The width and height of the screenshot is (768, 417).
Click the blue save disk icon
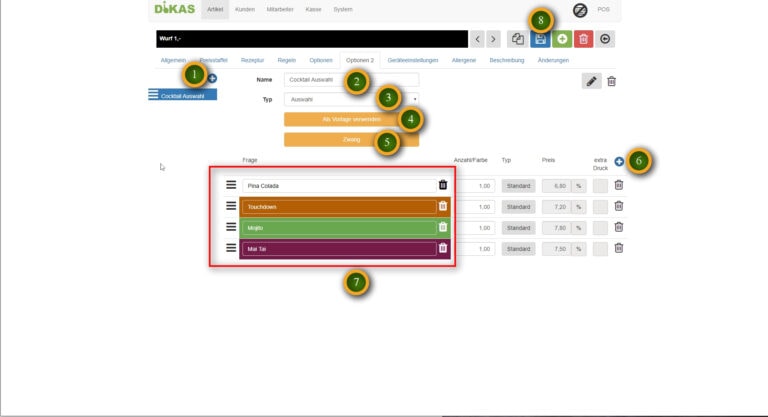tap(540, 39)
